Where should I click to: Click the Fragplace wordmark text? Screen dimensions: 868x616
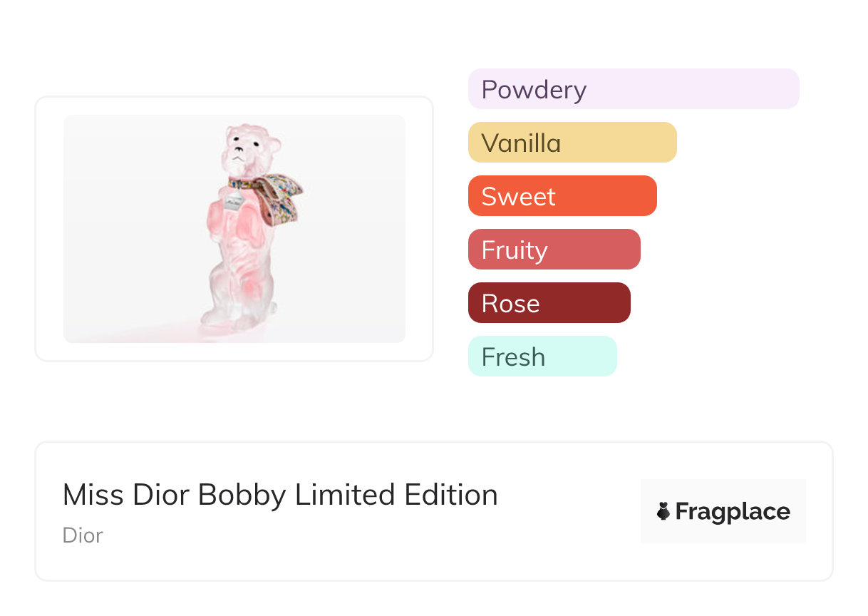(x=733, y=511)
